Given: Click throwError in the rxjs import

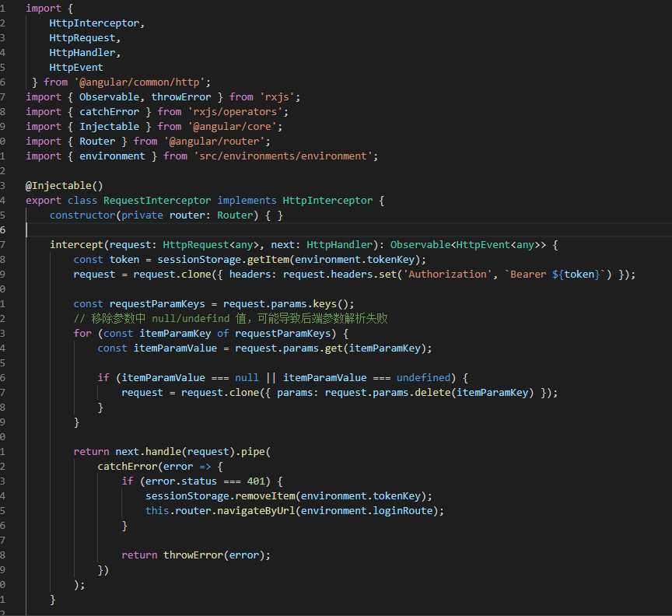Looking at the screenshot, I should pos(181,97).
